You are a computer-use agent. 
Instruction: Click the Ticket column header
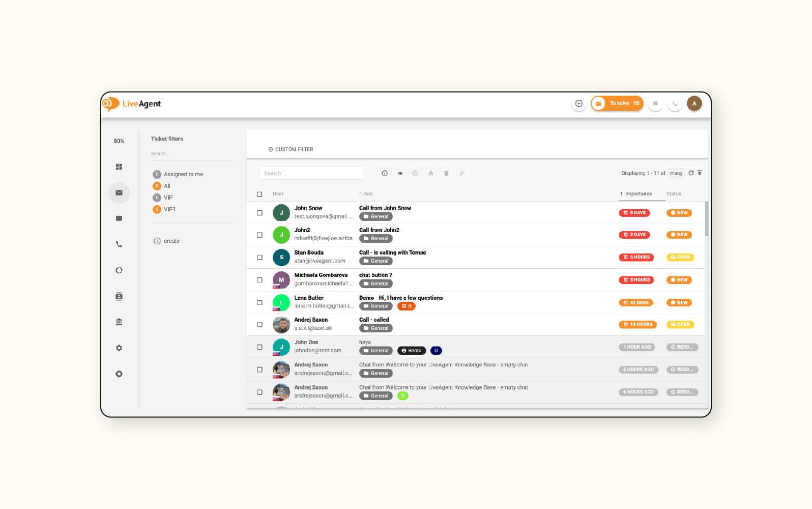366,194
